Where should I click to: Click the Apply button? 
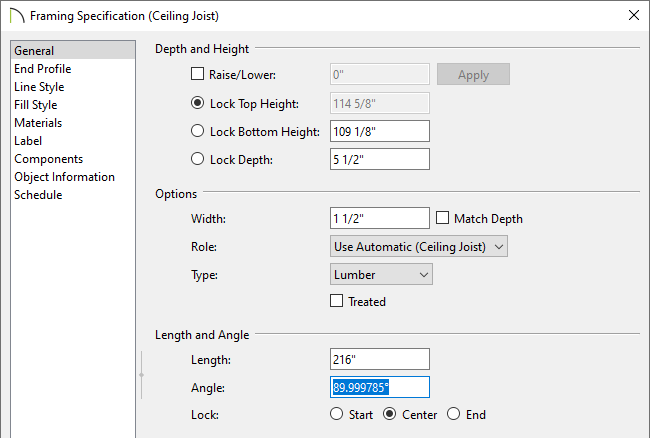tap(473, 74)
